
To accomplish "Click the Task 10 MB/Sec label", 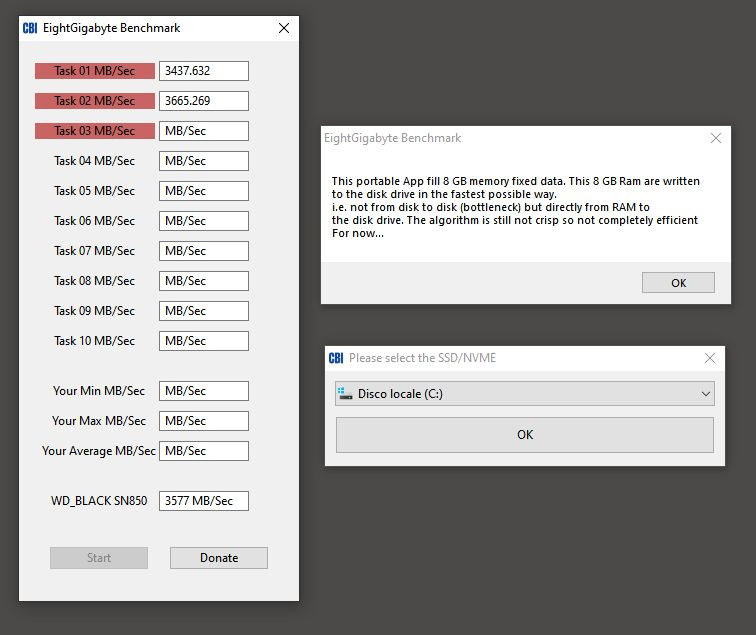I will 94,341.
